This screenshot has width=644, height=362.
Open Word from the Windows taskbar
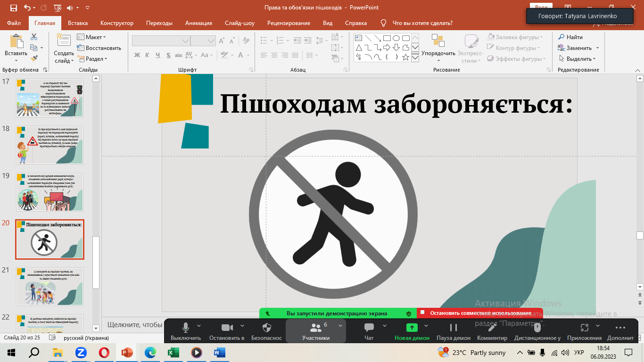(x=219, y=352)
